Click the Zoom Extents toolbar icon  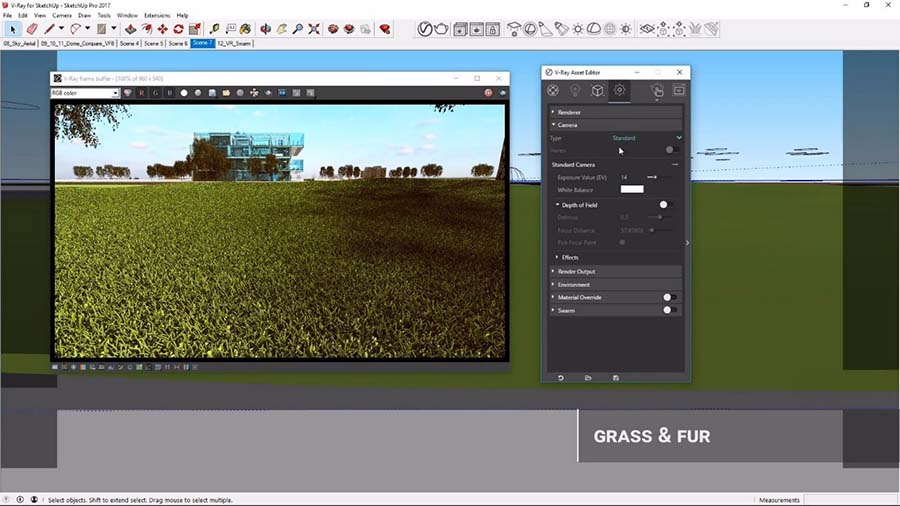[x=314, y=29]
